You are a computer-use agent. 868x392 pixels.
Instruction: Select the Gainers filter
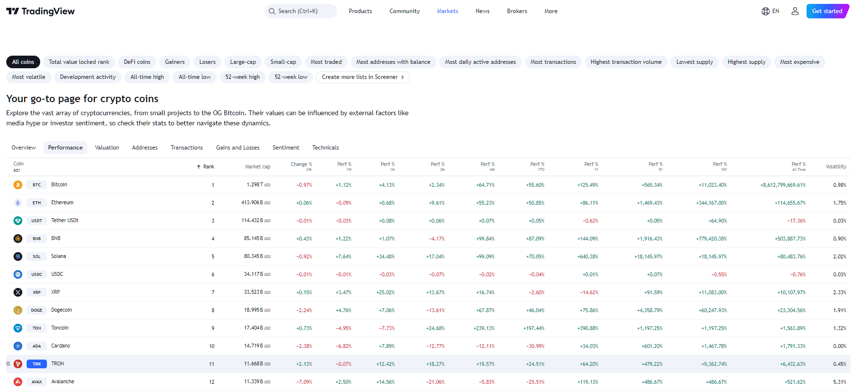pos(175,62)
